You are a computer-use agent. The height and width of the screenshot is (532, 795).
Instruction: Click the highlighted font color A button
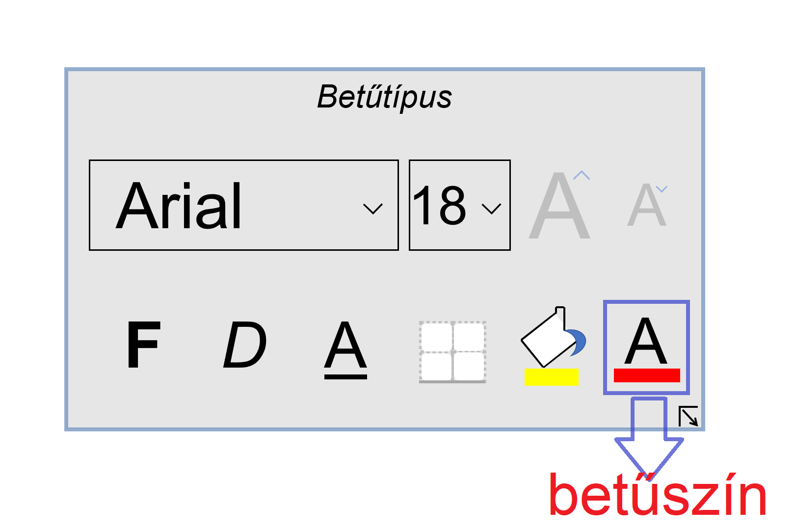[646, 347]
